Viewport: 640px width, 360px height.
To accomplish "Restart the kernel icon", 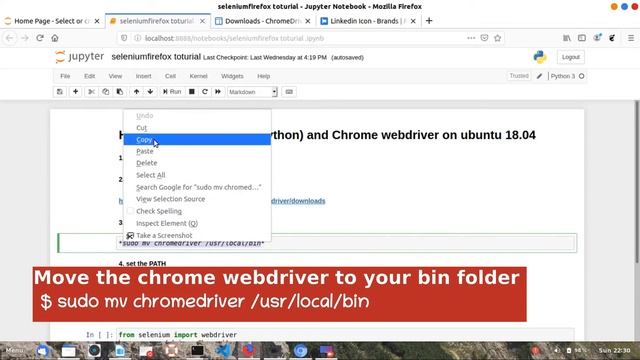I will tap(205, 92).
